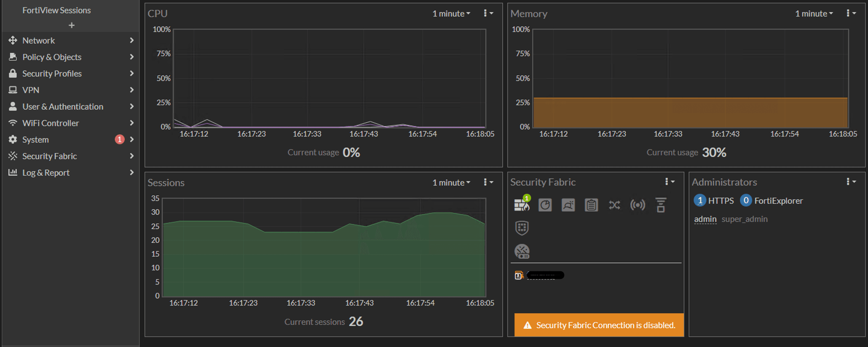Screen dimensions: 868x347
Task: Click the wireless FortiAP icon in Security Fabric
Action: pyautogui.click(x=637, y=205)
